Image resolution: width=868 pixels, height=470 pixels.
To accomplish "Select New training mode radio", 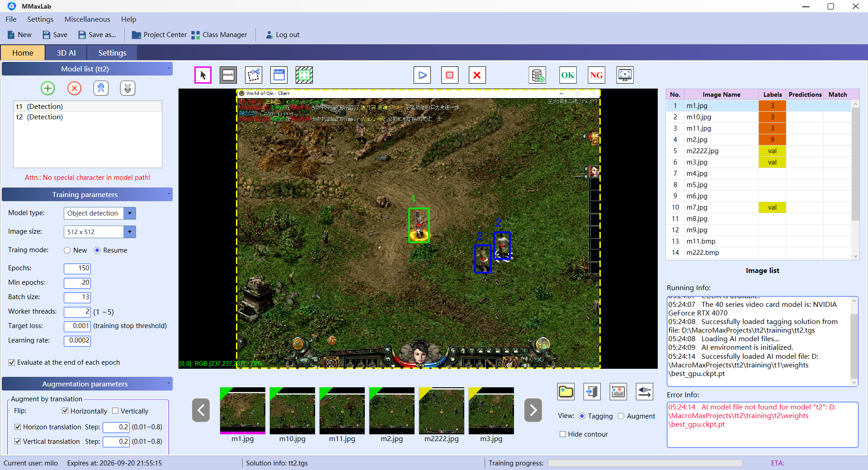I will coord(67,250).
